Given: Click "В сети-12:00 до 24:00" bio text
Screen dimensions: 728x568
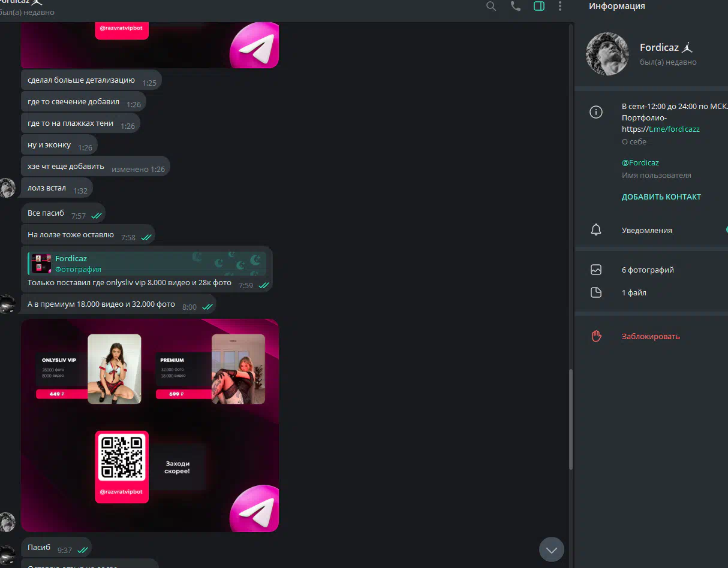Looking at the screenshot, I should (x=675, y=106).
